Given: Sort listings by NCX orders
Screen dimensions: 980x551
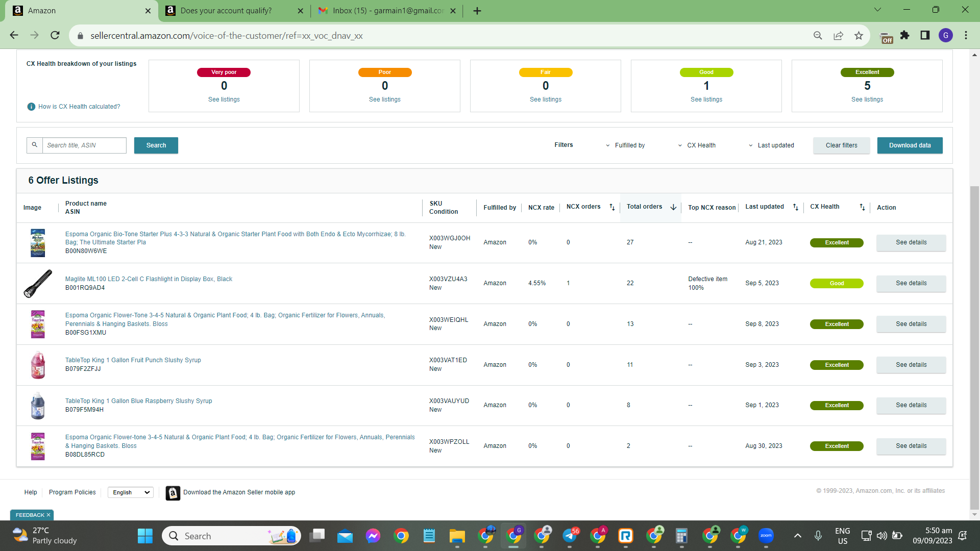Looking at the screenshot, I should coord(612,207).
